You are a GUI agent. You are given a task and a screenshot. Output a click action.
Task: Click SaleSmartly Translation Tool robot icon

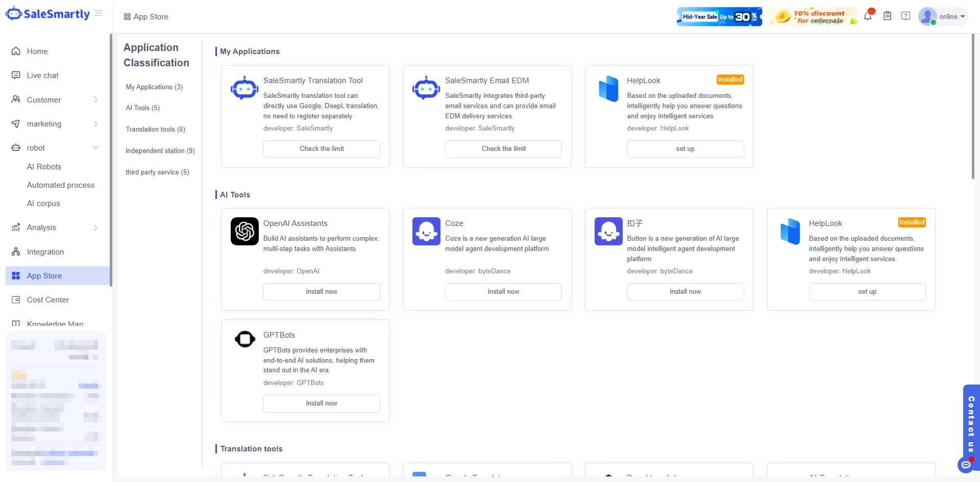[x=244, y=89]
